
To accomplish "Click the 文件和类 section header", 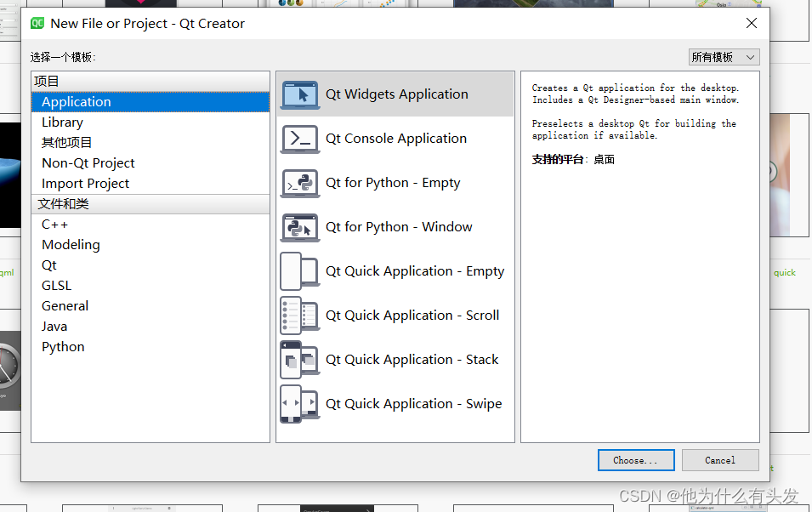I will click(150, 204).
